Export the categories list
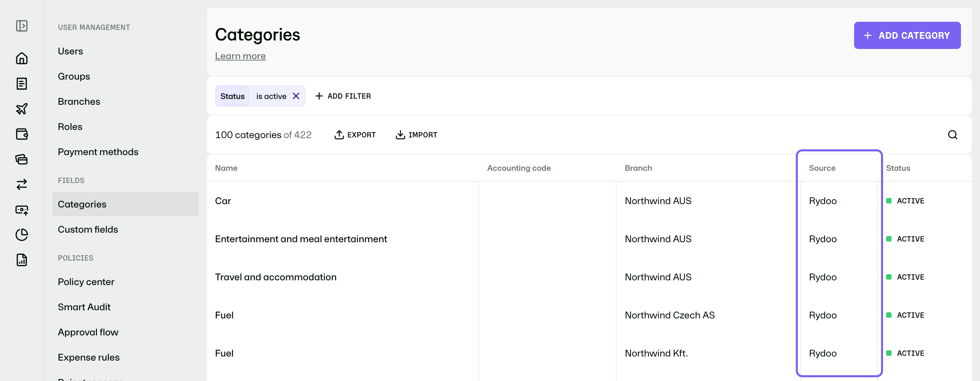The width and height of the screenshot is (980, 381). pos(355,135)
